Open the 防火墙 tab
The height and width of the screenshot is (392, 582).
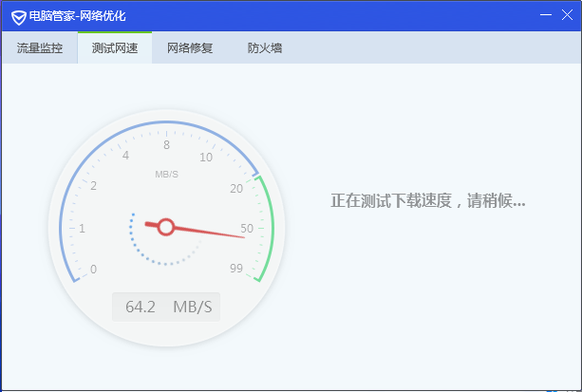pos(265,47)
